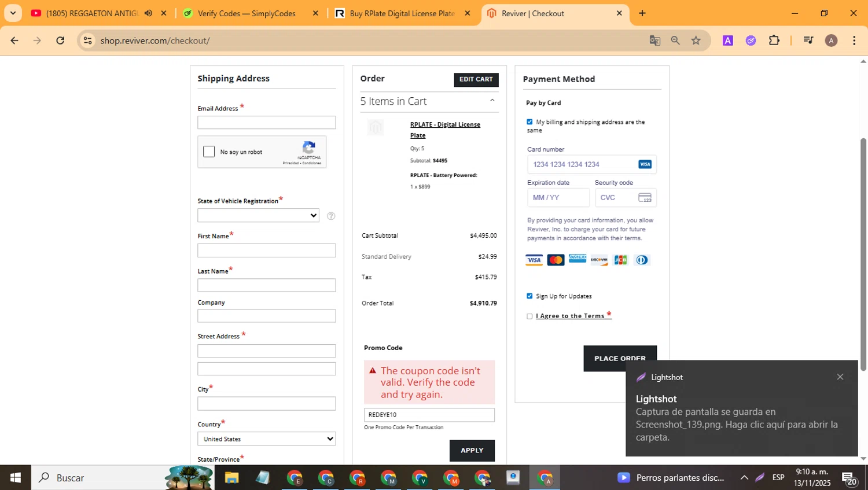Image resolution: width=868 pixels, height=490 pixels.
Task: Click the Company field
Action: pyautogui.click(x=267, y=316)
